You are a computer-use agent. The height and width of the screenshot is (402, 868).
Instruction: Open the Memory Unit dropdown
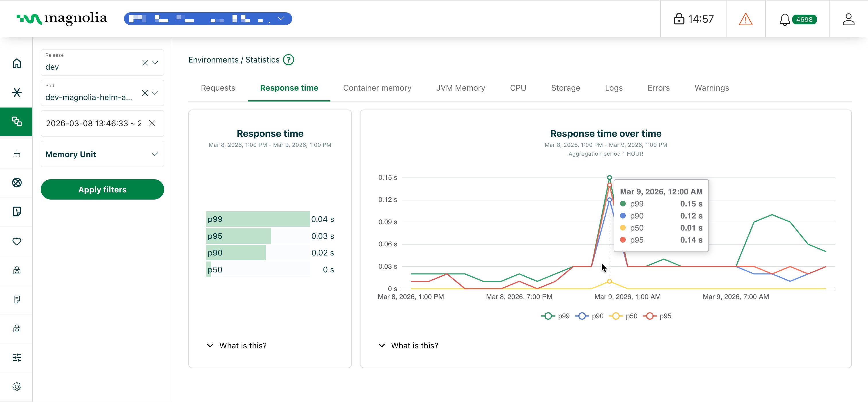tap(102, 154)
